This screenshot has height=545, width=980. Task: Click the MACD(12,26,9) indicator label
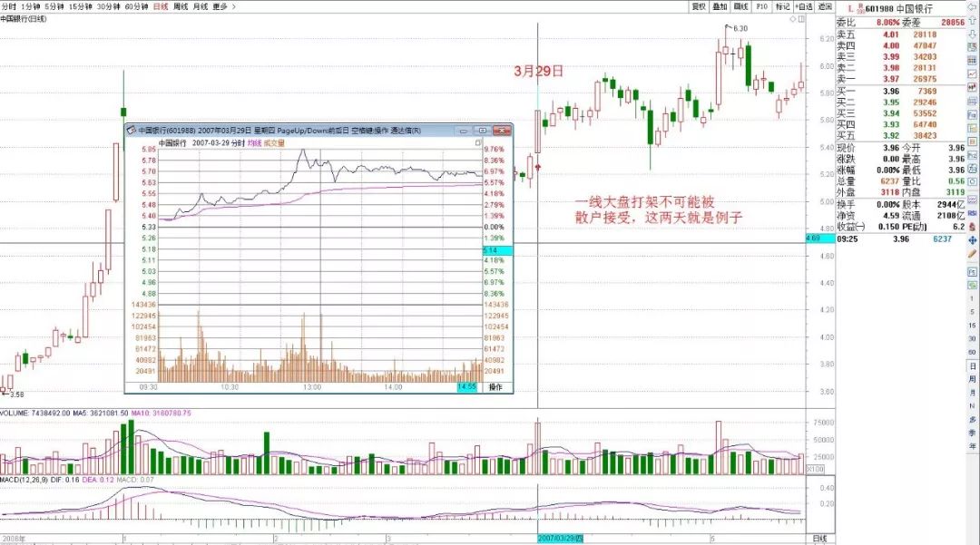point(24,480)
